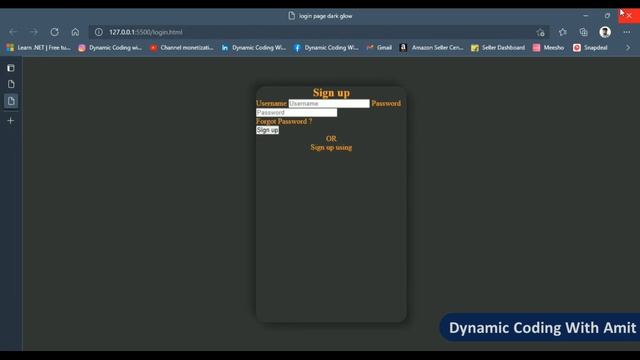This screenshot has width=640, height=360.
Task: Select the active login page tab
Action: click(x=11, y=101)
